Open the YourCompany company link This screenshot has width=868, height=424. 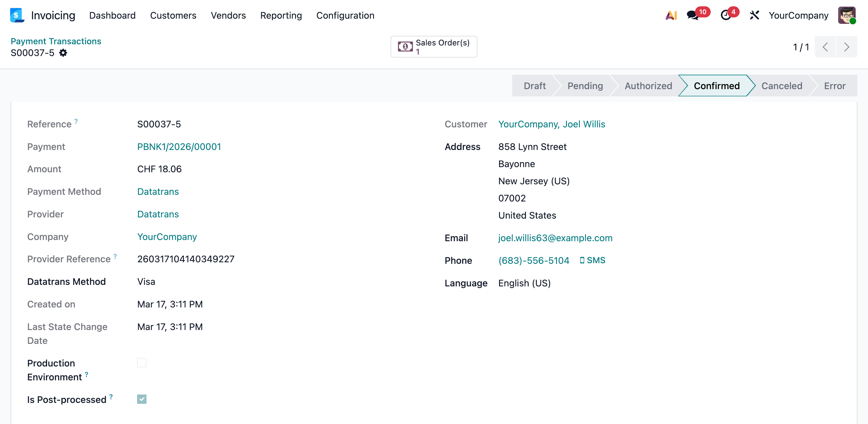167,237
